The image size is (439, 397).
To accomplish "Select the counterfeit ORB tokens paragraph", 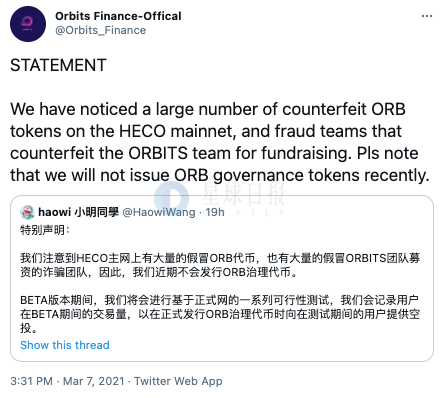I will [220, 142].
